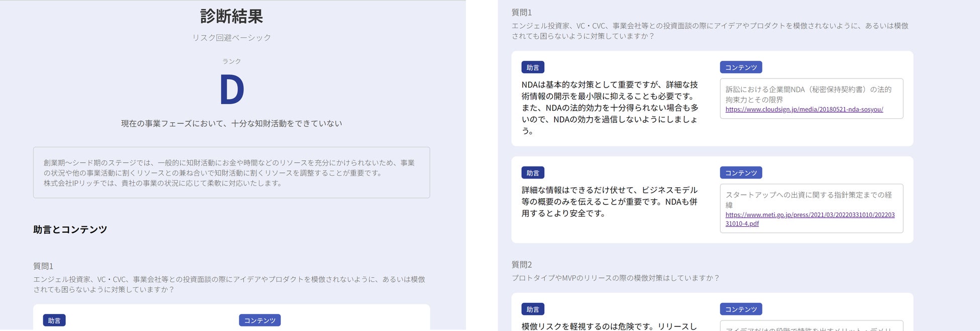This screenshot has width=980, height=331.
Task: Open the cloudsign.jp NDA article link
Action: (804, 109)
